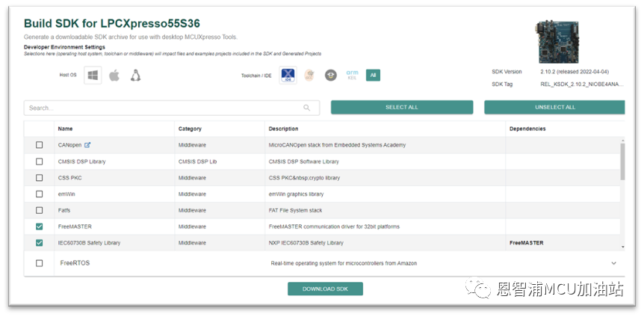Image resolution: width=644 pixels, height=317 pixels.
Task: Check the Fatfs checkbox
Action: (x=39, y=210)
